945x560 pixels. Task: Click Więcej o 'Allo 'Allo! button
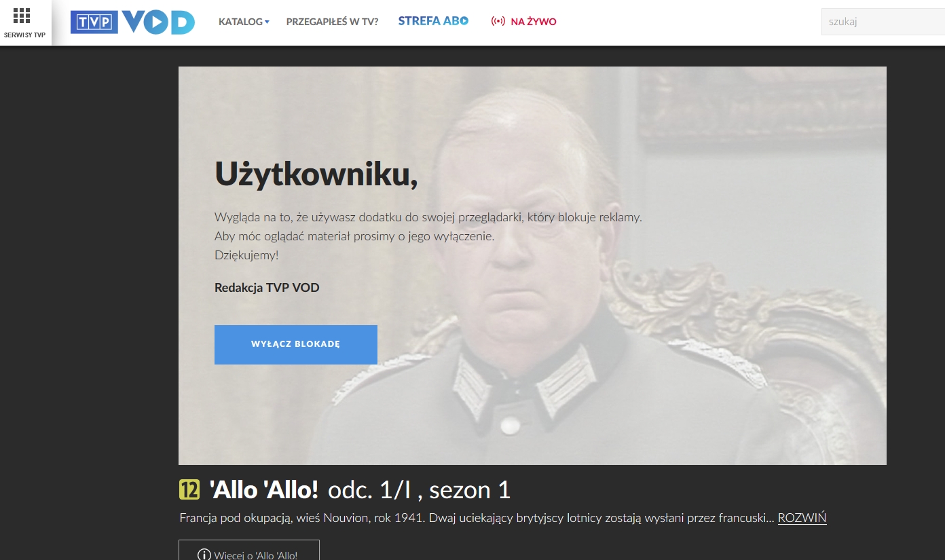coord(249,550)
